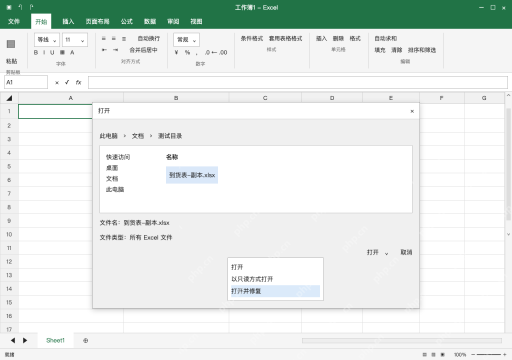Expand the 打开 button dropdown arrow
The height and width of the screenshot is (360, 512).
386,253
